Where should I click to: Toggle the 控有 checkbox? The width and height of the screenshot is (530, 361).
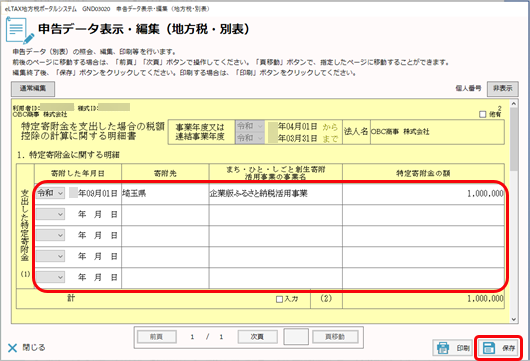(x=483, y=115)
